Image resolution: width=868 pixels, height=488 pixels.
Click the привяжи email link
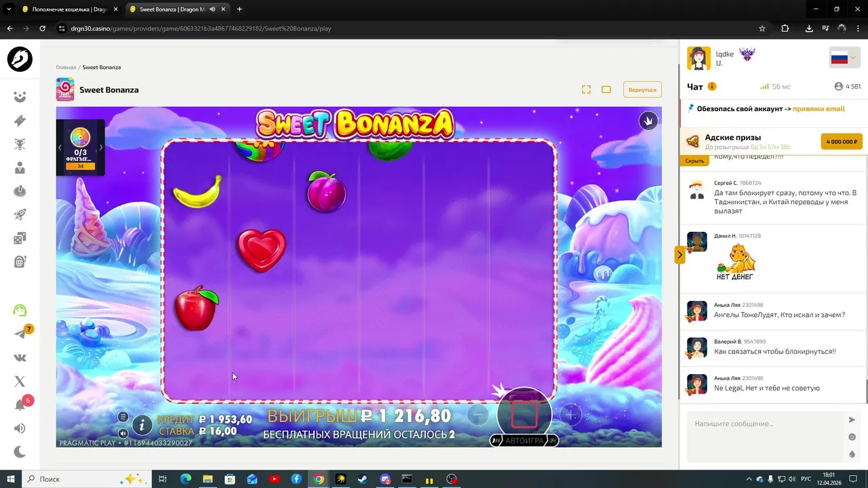pyautogui.click(x=818, y=109)
